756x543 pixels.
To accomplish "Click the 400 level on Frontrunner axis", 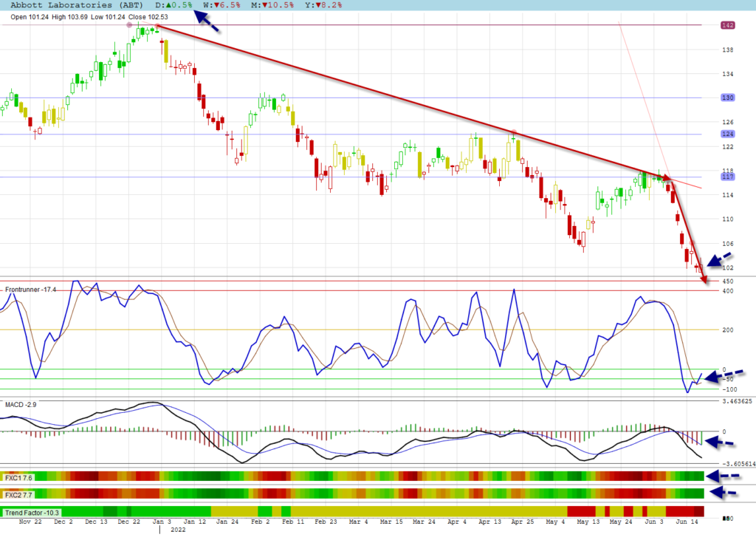I will pyautogui.click(x=727, y=291).
